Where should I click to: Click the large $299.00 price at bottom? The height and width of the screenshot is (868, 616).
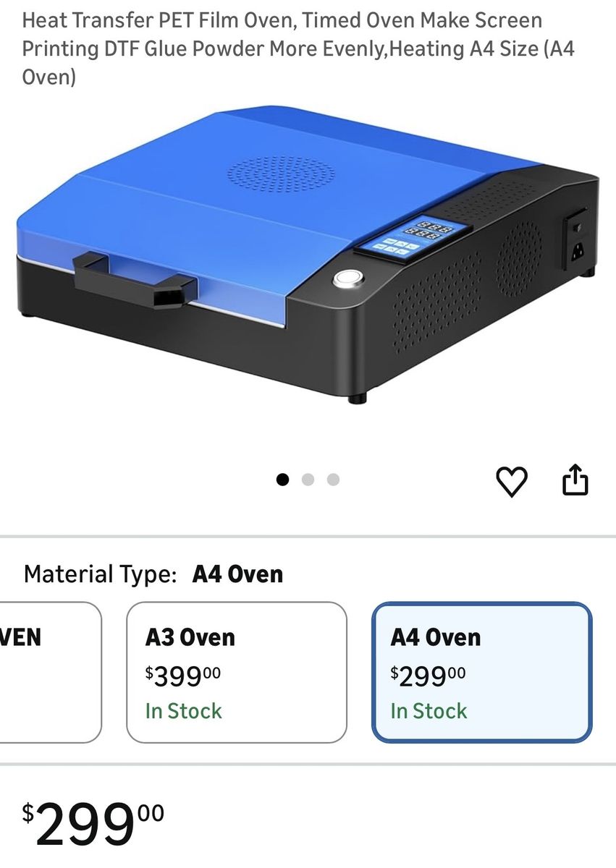pyautogui.click(x=93, y=824)
